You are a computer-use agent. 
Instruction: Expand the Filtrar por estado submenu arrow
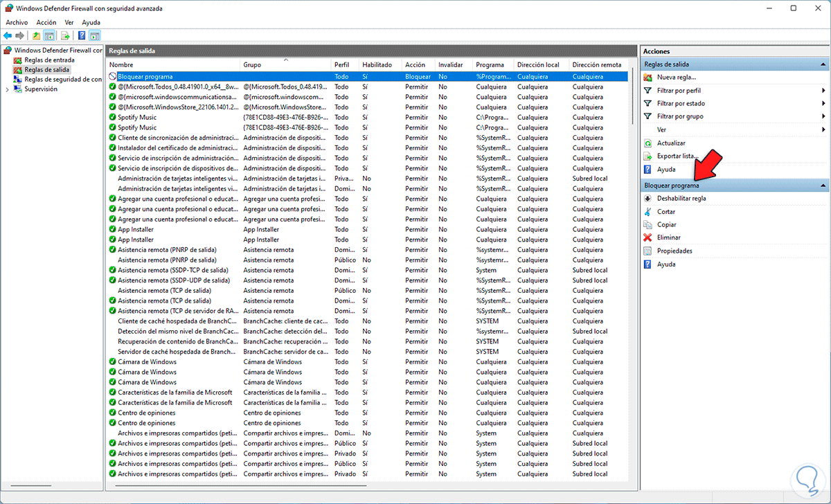tap(823, 103)
